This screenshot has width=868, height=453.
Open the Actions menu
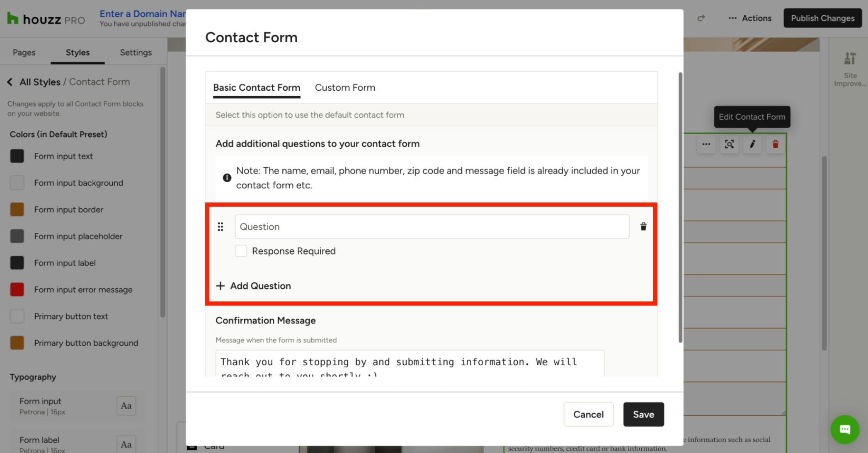coord(750,18)
